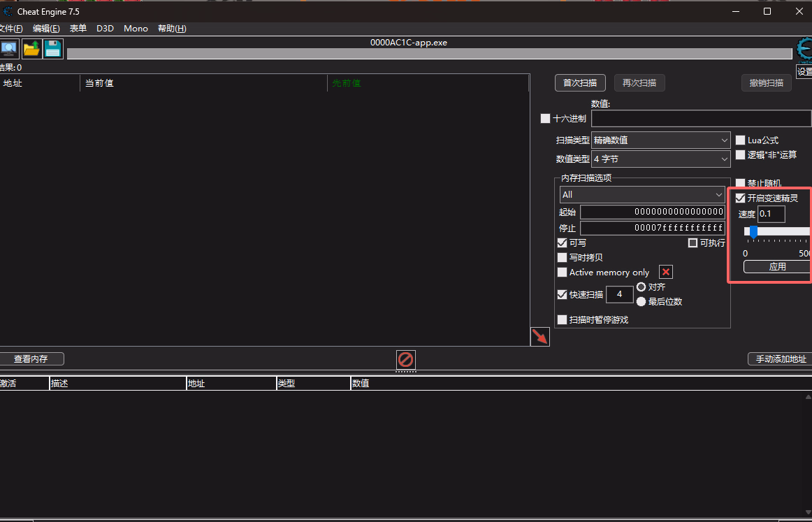812x522 pixels.
Task: Enable 扫描时暂停游戏 checkbox
Action: pos(562,319)
